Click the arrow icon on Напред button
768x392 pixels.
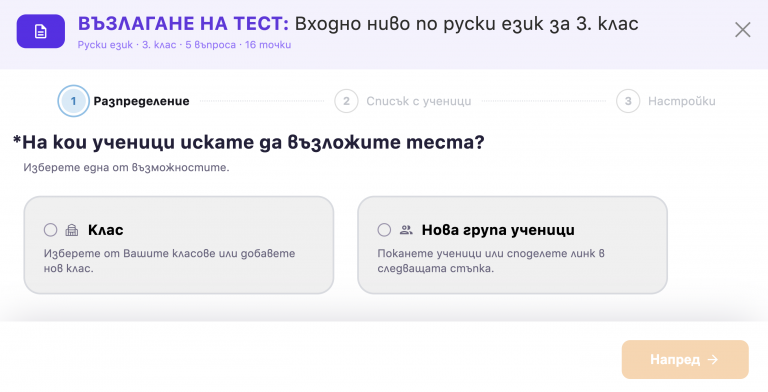coord(713,360)
